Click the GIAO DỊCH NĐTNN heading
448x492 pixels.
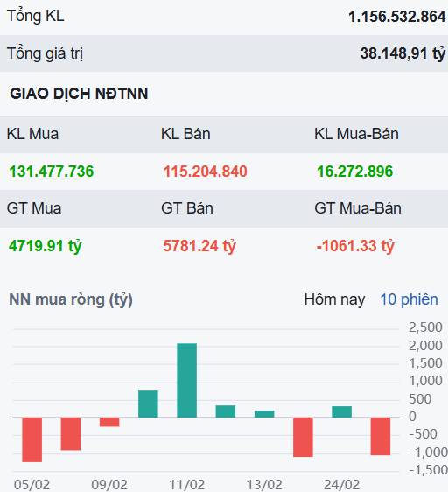click(x=79, y=94)
